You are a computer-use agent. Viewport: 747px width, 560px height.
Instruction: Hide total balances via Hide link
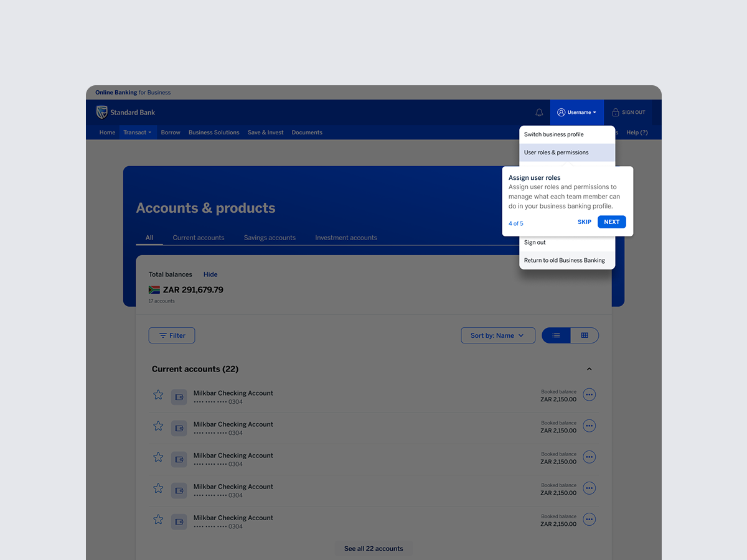click(210, 274)
